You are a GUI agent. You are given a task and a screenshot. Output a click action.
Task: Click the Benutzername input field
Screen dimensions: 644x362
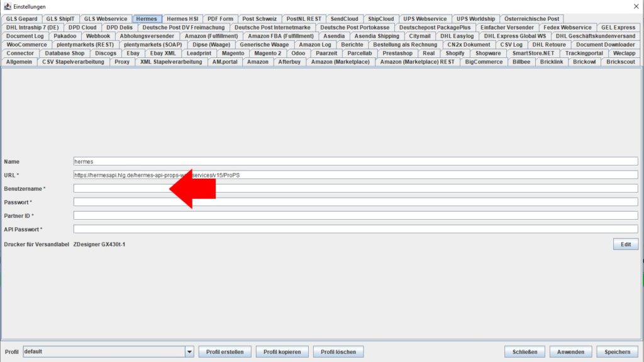356,188
